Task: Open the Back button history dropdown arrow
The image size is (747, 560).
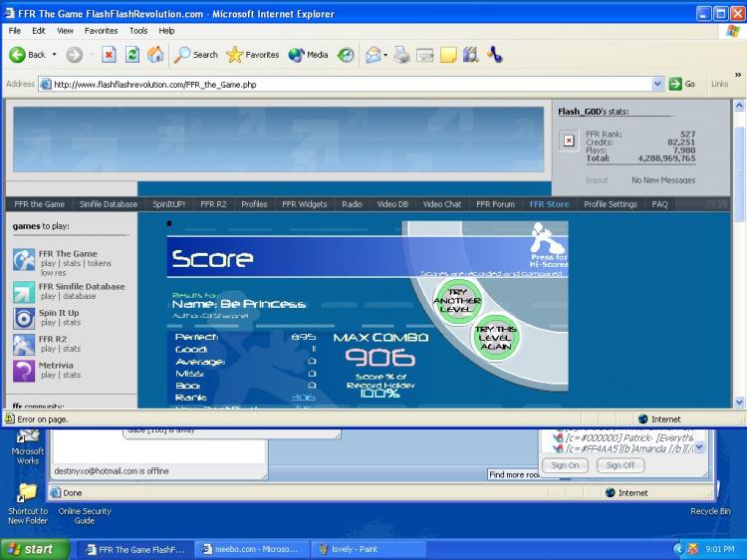Action: click(53, 55)
